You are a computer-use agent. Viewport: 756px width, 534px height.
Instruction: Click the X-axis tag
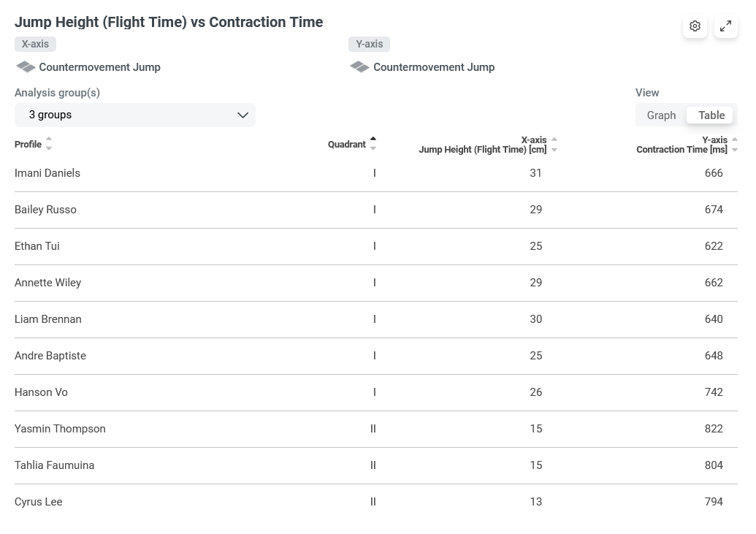point(35,44)
